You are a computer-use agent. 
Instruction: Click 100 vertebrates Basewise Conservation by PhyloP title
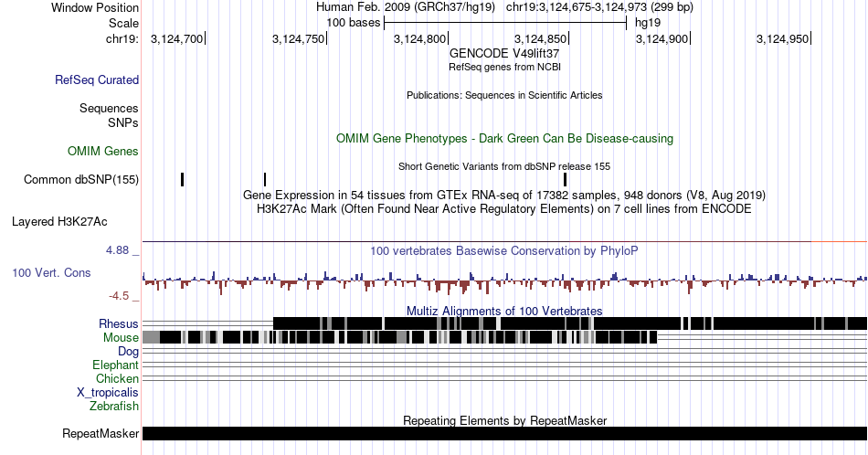pyautogui.click(x=504, y=250)
